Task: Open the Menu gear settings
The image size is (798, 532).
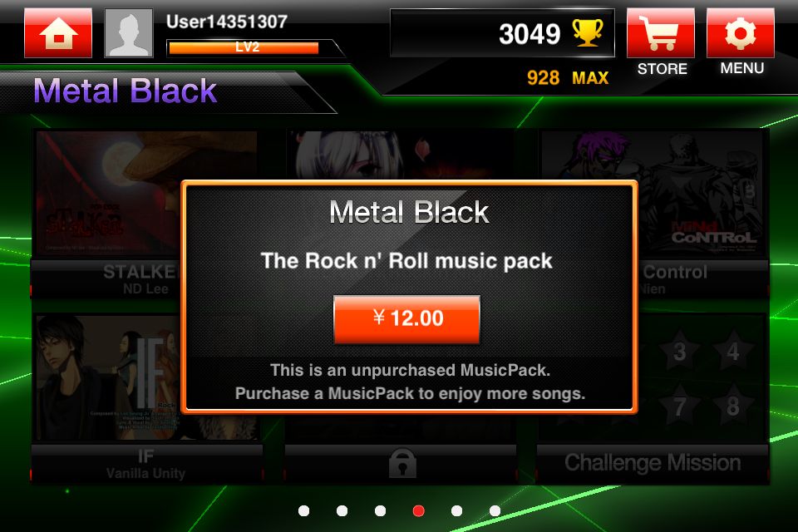Action: click(x=741, y=33)
